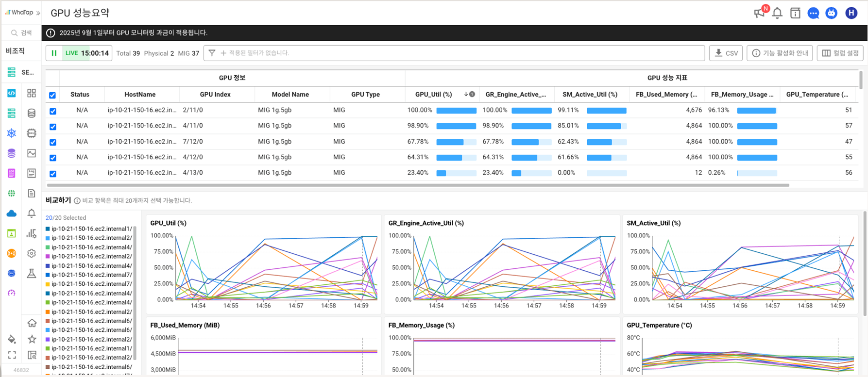868x377 pixels.
Task: Open favorites star icon in sidebar
Action: point(32,339)
